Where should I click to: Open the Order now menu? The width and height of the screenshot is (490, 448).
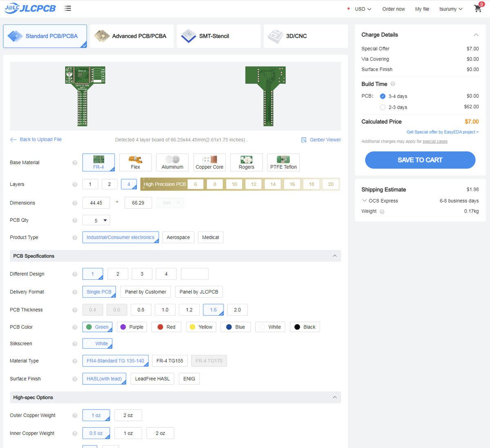click(x=394, y=9)
